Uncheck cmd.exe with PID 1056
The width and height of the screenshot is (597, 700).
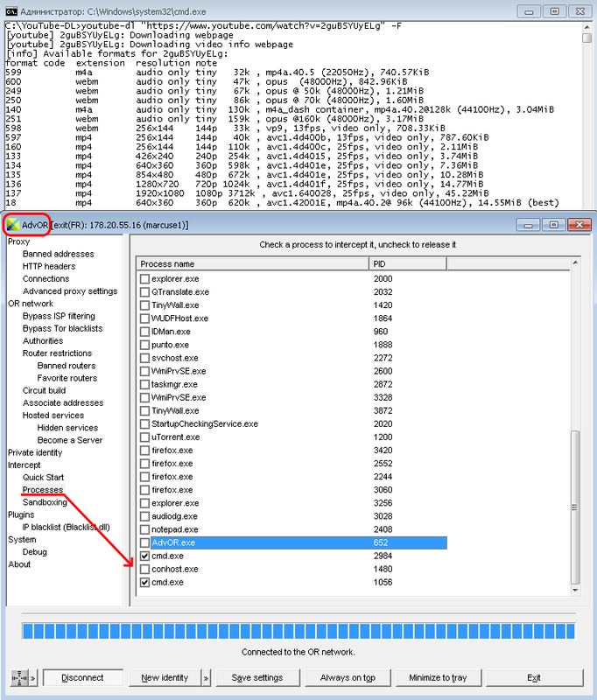pos(144,582)
